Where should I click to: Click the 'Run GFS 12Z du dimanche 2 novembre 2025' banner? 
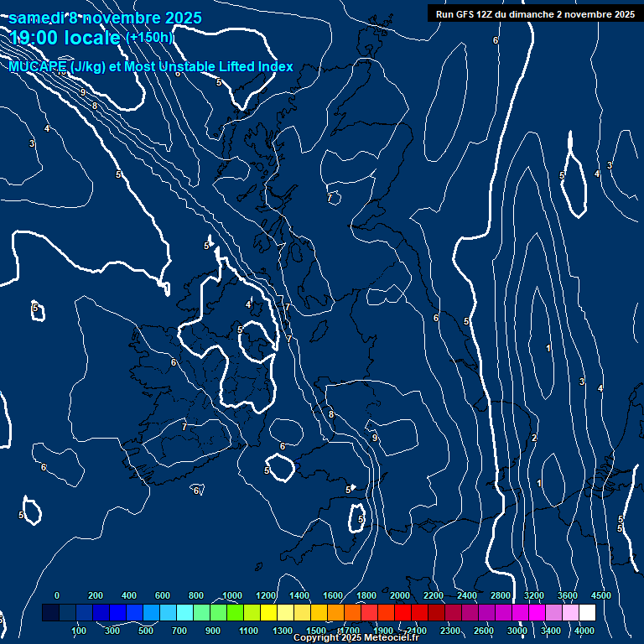pos(535,14)
